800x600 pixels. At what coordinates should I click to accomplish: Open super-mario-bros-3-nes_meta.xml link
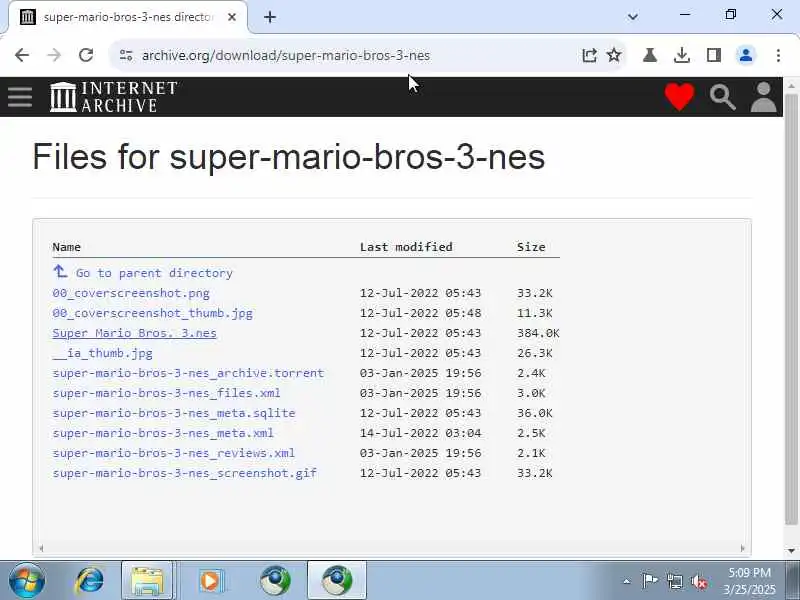point(163,433)
